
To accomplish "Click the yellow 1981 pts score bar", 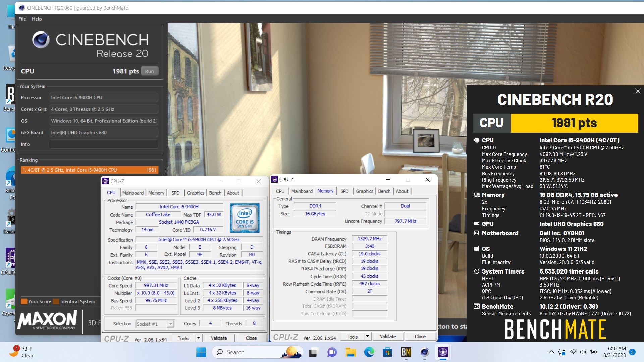I will [574, 123].
